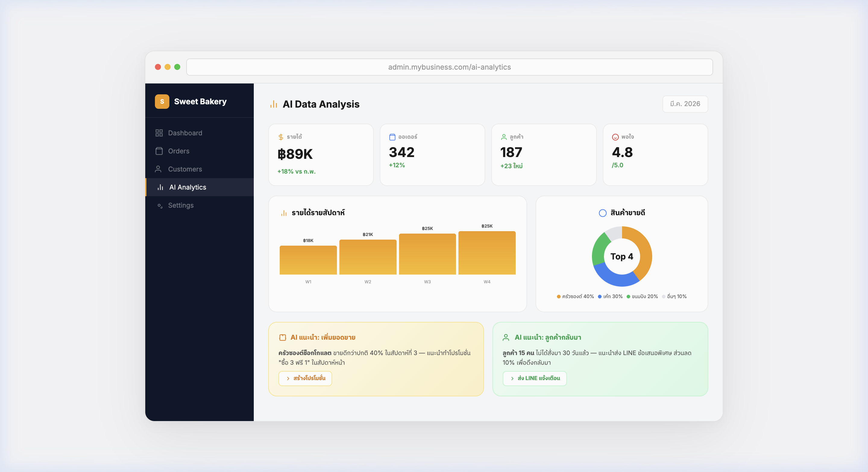
Task: Click the สร้างโปรโมชั่น button
Action: pyautogui.click(x=305, y=378)
